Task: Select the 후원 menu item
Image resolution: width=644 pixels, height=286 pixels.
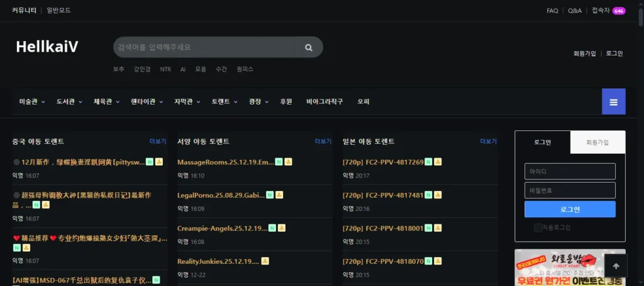Action: point(286,101)
